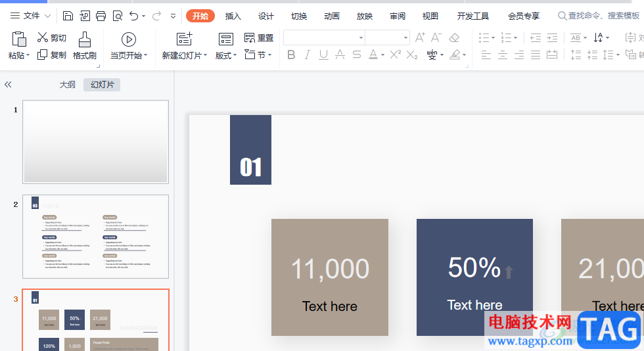The image size is (644, 351).
Task: Toggle Bold formatting
Action: tap(292, 55)
